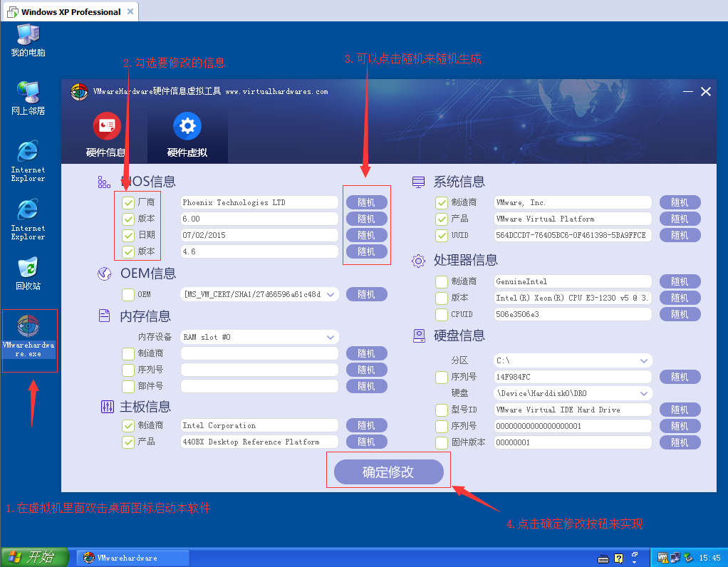
Task: Open the 开始 Start menu
Action: click(x=34, y=557)
